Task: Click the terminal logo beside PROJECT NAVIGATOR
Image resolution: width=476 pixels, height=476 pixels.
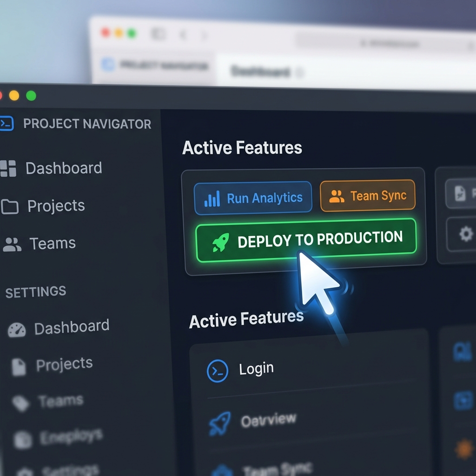Action: click(7, 124)
